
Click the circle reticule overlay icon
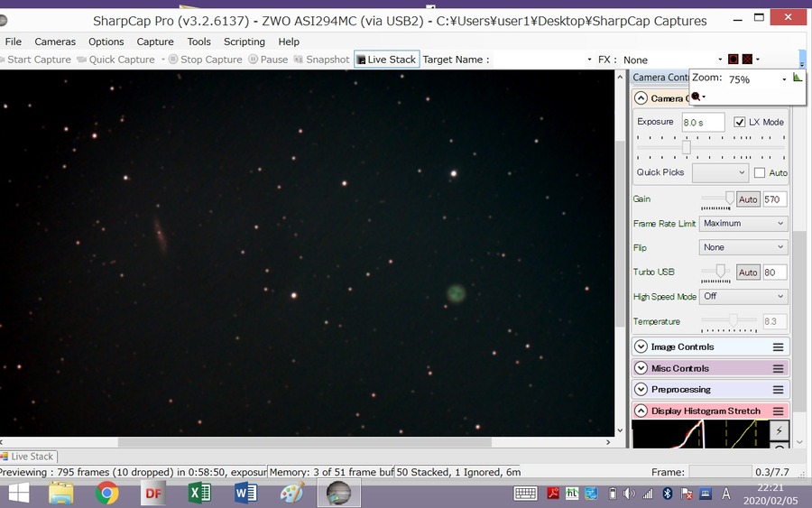tap(733, 59)
